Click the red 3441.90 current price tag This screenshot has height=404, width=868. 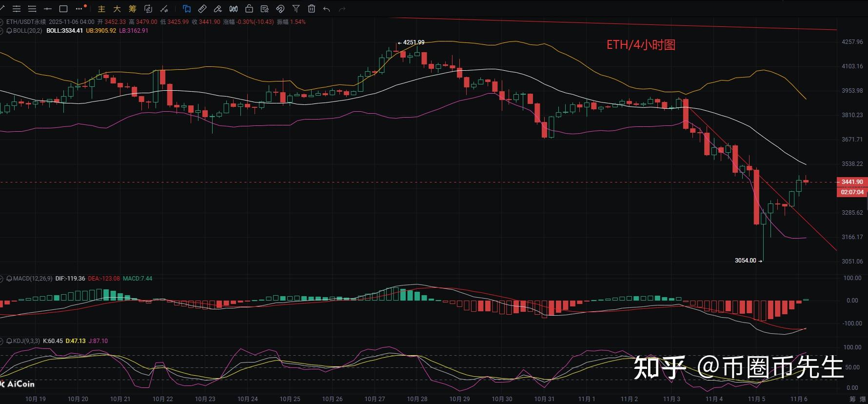click(851, 182)
